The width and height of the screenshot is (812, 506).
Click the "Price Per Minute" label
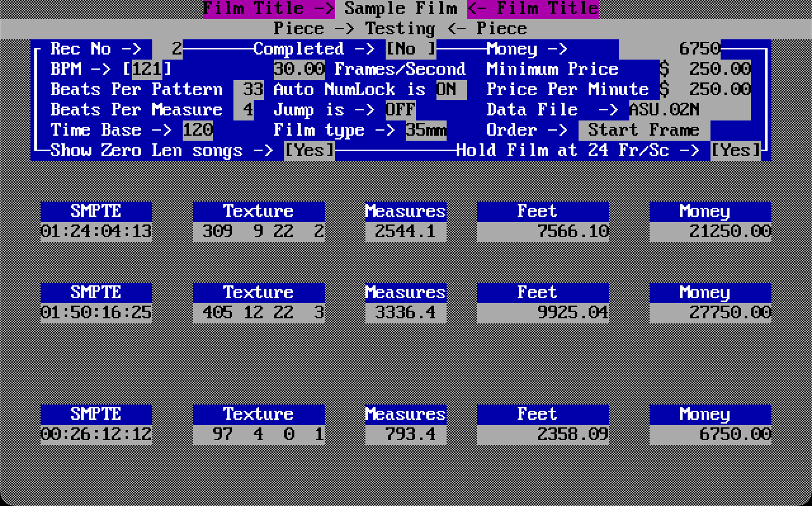(x=568, y=90)
